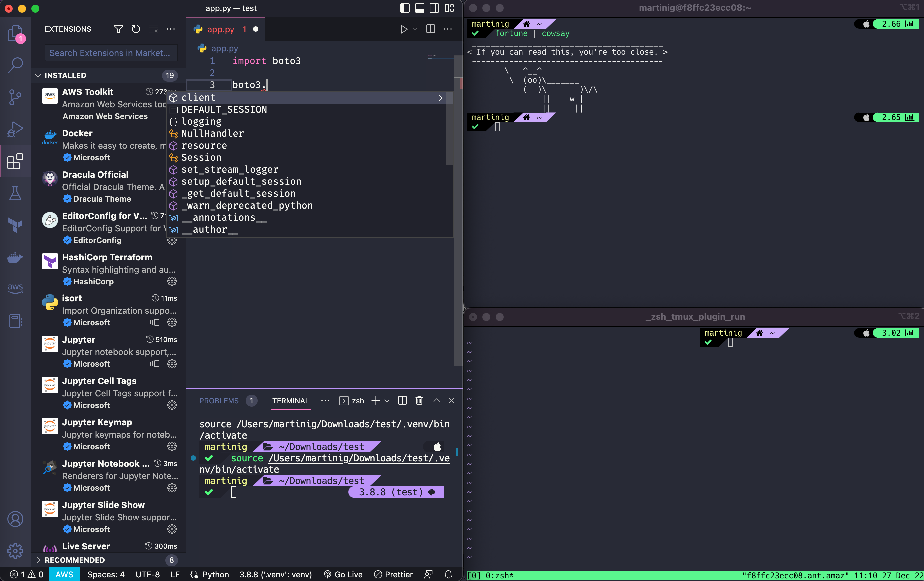
Task: Collapse the INSTALLED extensions section
Action: 38,75
